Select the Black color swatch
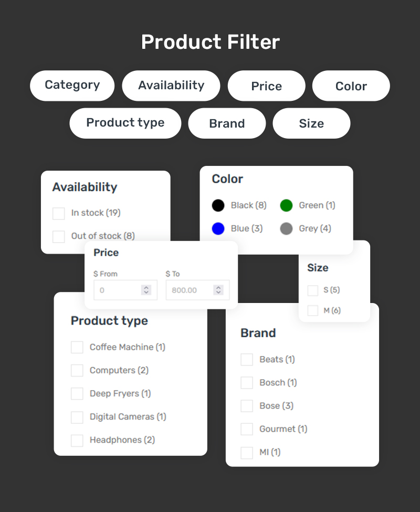 click(x=218, y=205)
